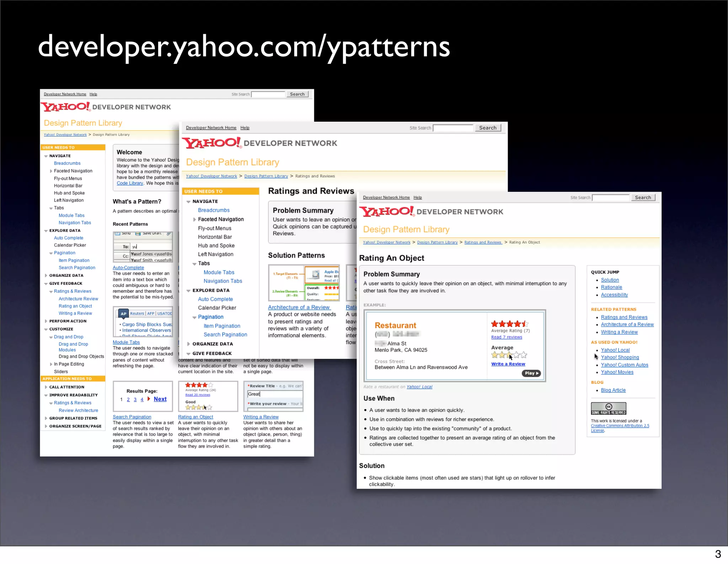
Task: Open Blog Article link
Action: [613, 390]
